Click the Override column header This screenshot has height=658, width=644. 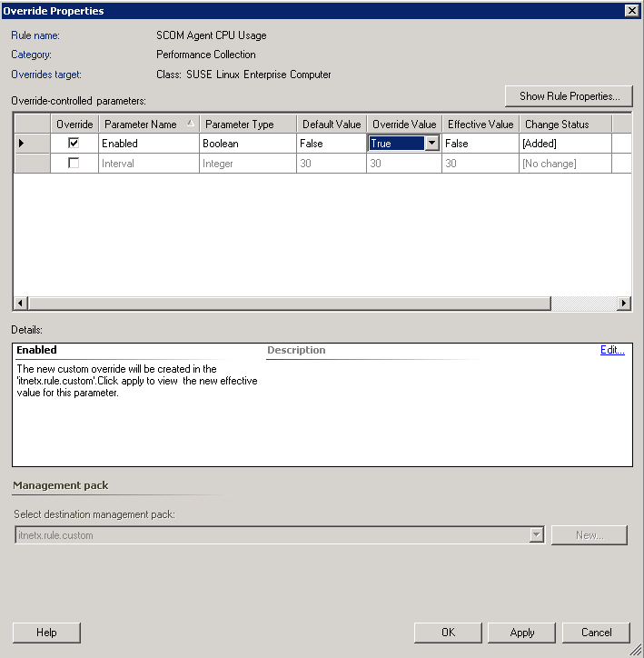74,125
